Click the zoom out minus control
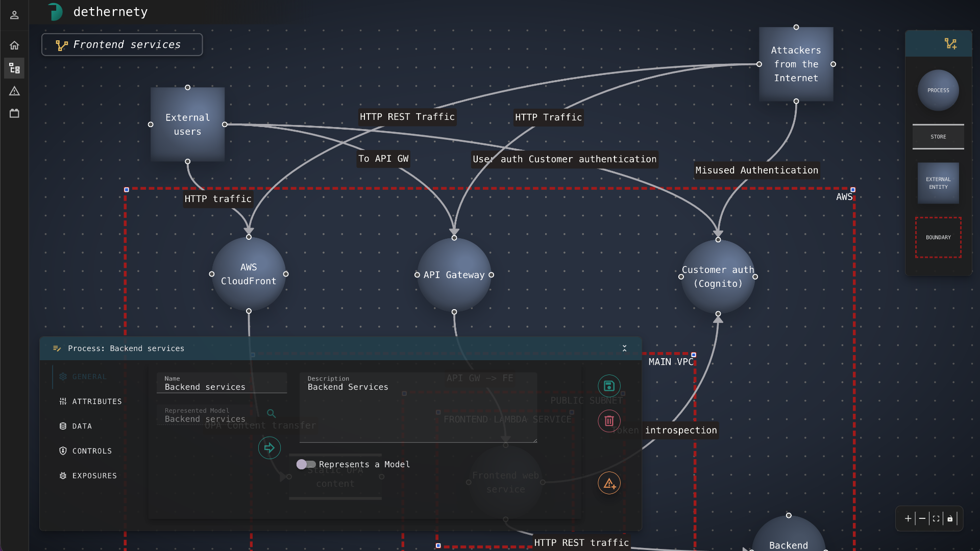 coord(922,518)
